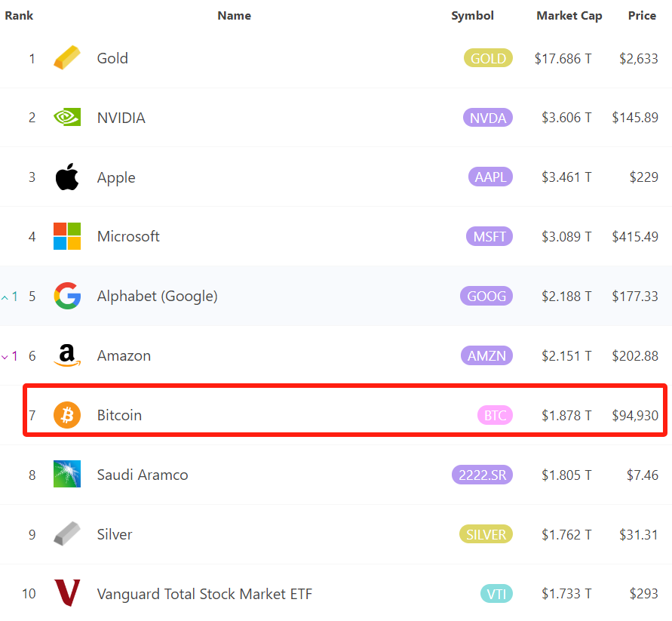Click the AAPL symbol badge

click(x=490, y=177)
